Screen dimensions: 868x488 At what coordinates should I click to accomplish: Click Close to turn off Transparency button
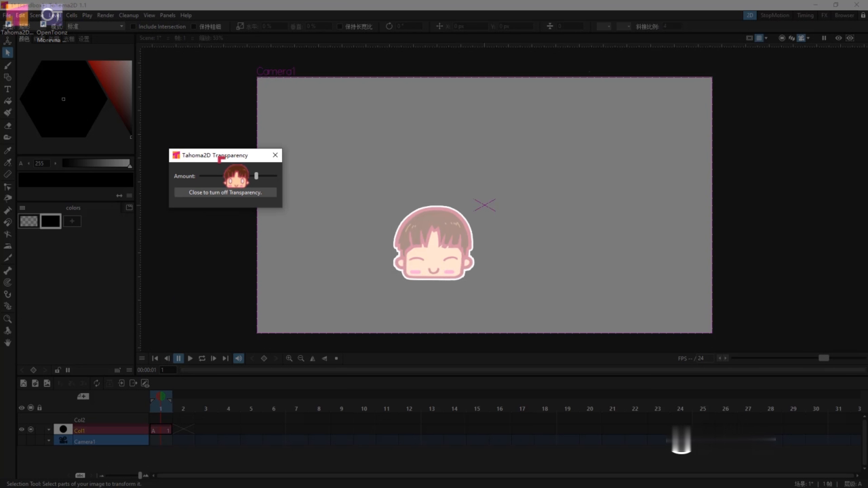225,192
